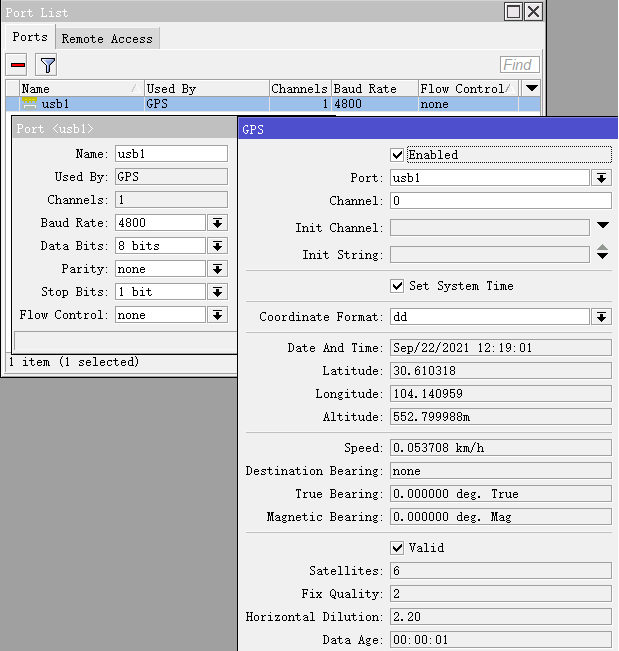
Task: Disable the GPS Enabled checkbox
Action: coord(397,155)
